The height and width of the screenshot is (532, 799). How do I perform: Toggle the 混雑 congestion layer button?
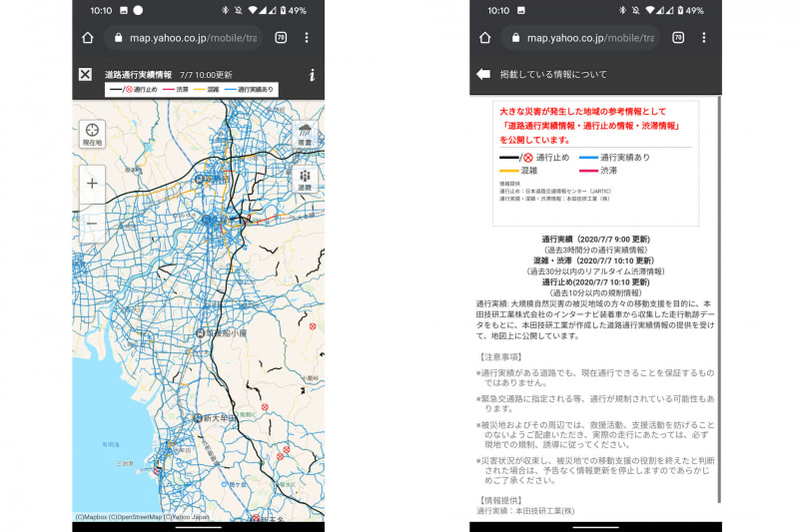(x=305, y=180)
